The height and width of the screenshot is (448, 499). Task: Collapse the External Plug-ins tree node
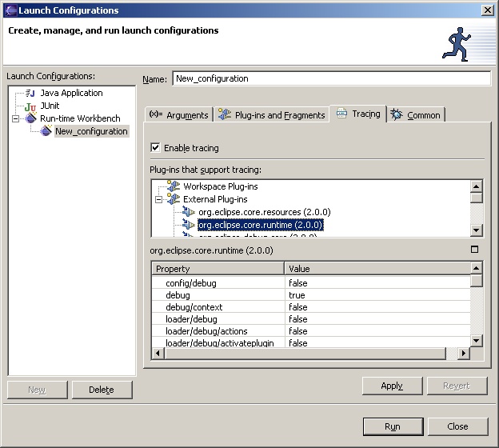click(x=158, y=199)
